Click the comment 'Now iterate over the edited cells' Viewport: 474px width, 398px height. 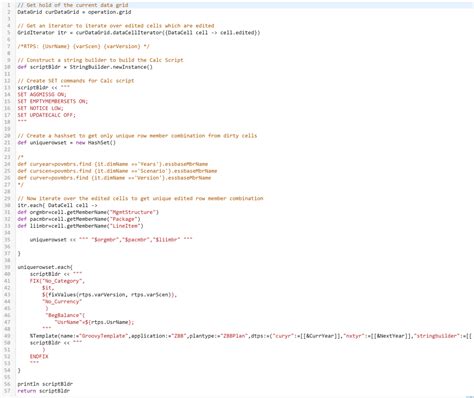click(140, 198)
